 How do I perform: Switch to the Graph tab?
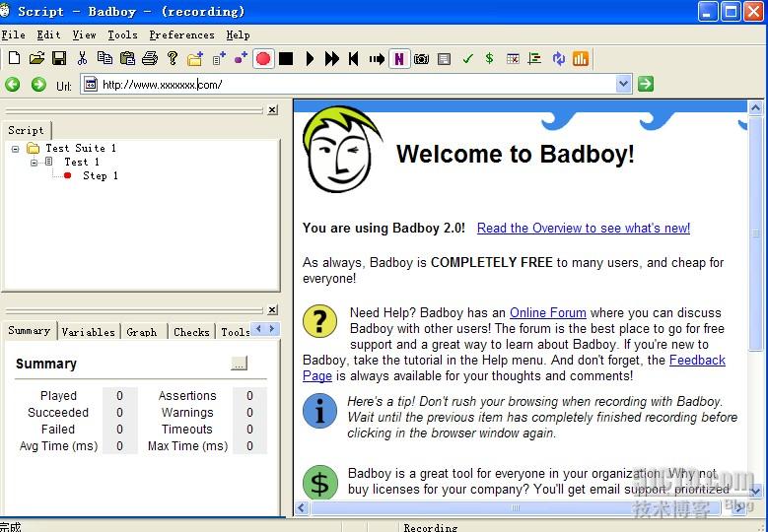point(142,332)
